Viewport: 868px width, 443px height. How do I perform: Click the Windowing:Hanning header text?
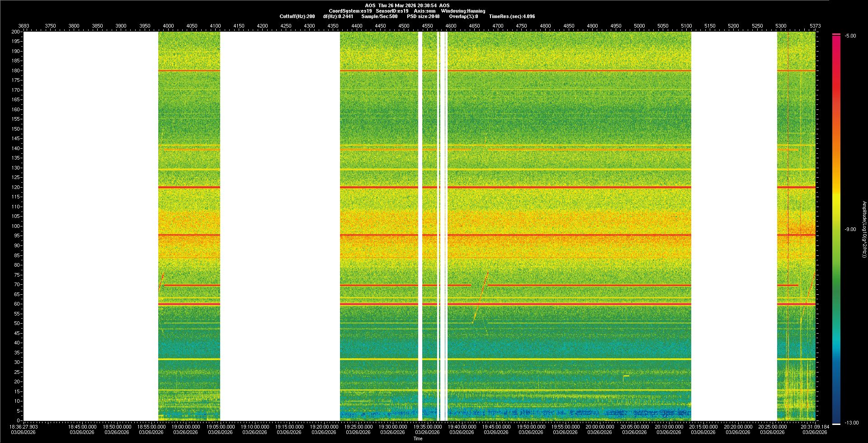(463, 11)
